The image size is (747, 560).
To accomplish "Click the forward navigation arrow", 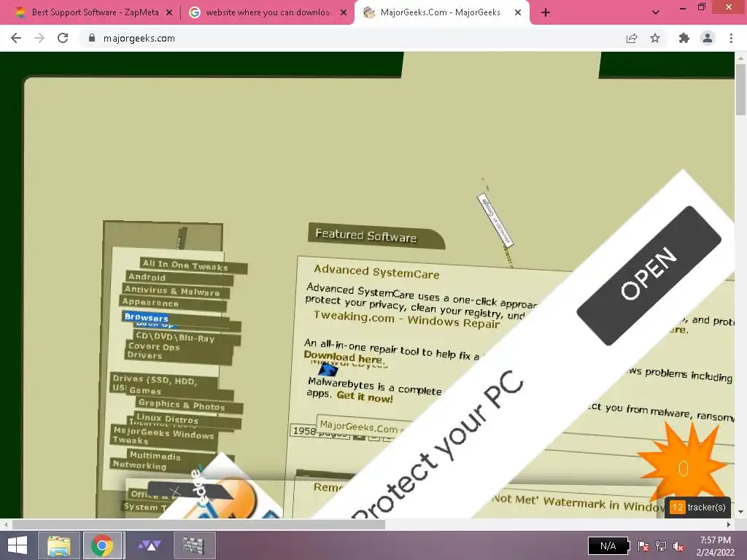I will click(39, 38).
